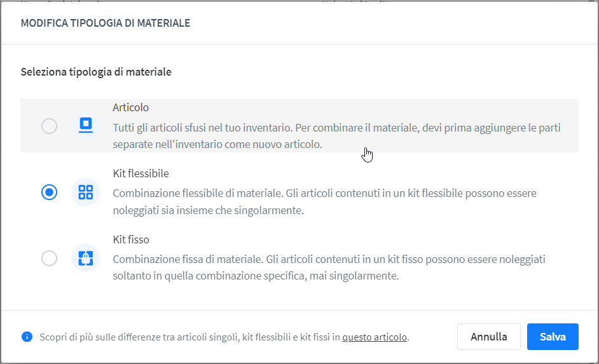Image resolution: width=599 pixels, height=364 pixels.
Task: Click the "Kit fisso" option title
Action: (x=130, y=239)
